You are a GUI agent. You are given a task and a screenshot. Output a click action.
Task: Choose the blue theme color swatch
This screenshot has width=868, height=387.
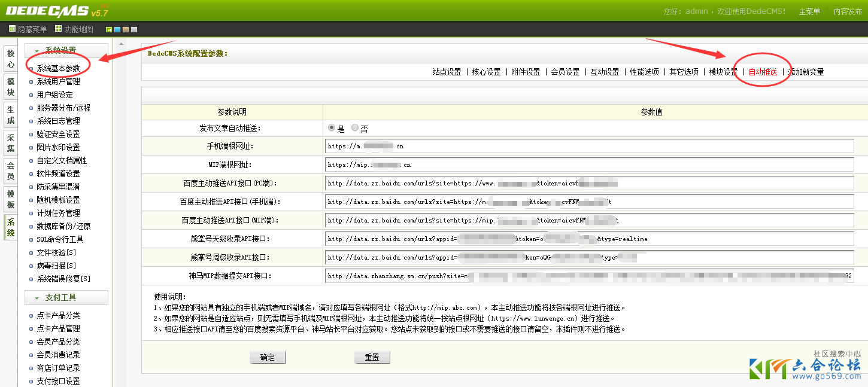coord(117,29)
